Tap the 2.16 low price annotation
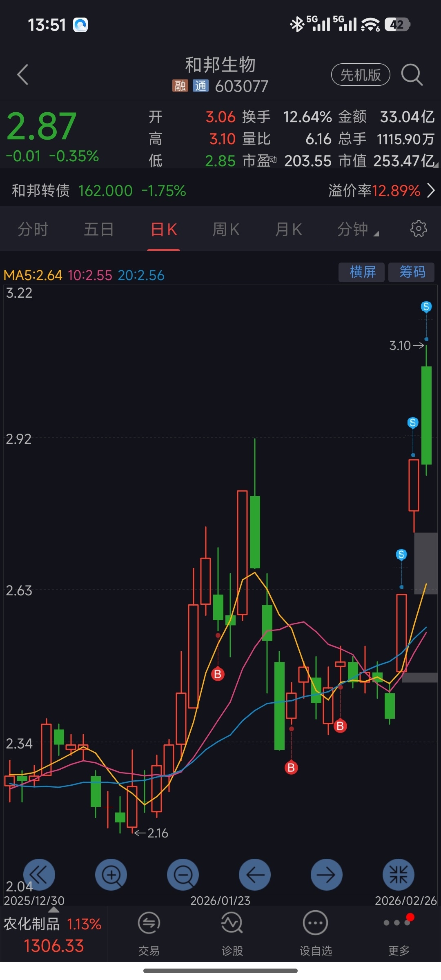 tap(151, 833)
